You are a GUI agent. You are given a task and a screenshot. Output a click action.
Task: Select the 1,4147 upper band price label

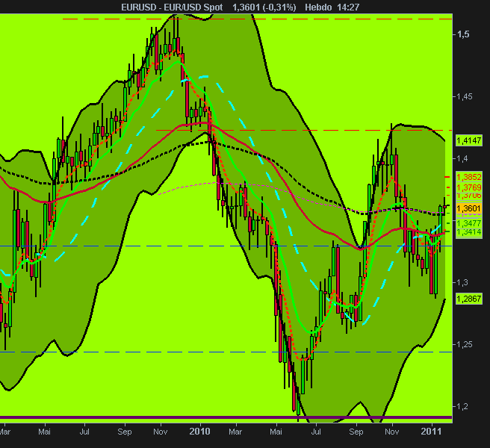pyautogui.click(x=469, y=140)
